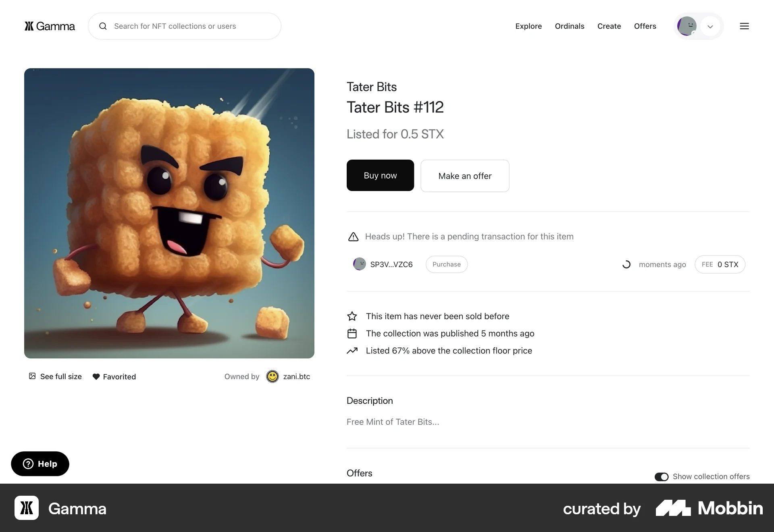Expand the account dropdown chevron
The height and width of the screenshot is (532, 774).
pos(710,26)
